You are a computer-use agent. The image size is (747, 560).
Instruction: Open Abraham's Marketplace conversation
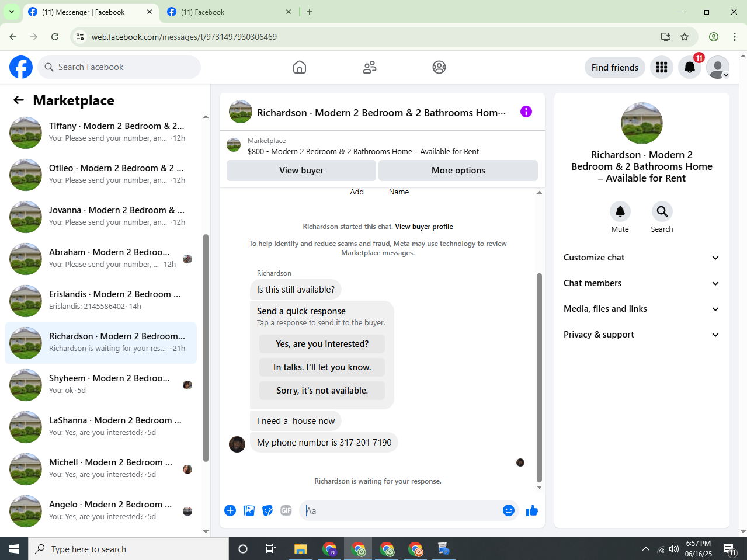[100, 258]
